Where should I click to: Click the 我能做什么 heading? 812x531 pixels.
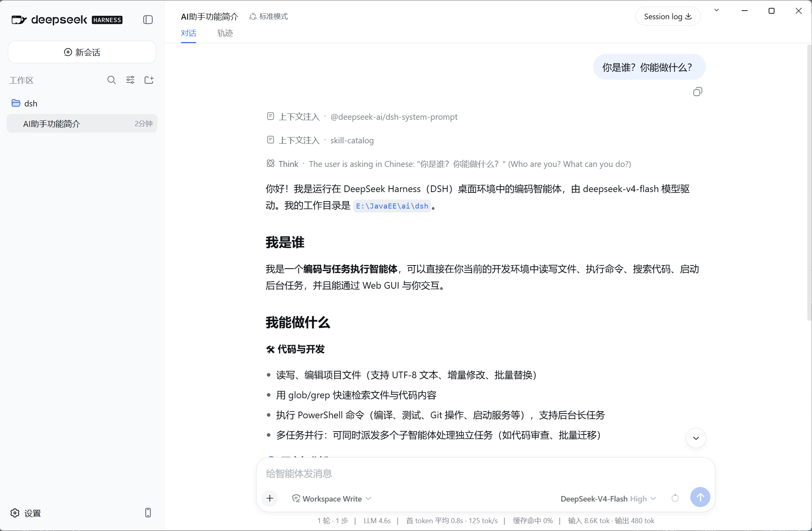(298, 322)
